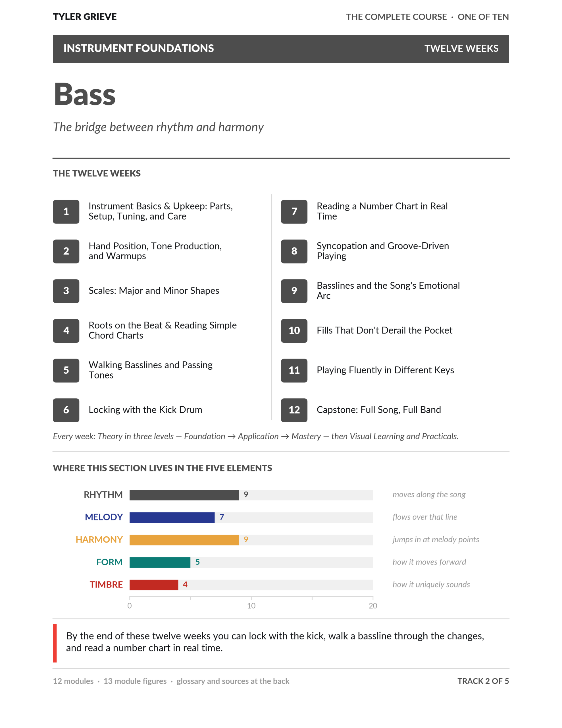The height and width of the screenshot is (728, 562).
Task: Click the week 10 number badge
Action: point(294,330)
